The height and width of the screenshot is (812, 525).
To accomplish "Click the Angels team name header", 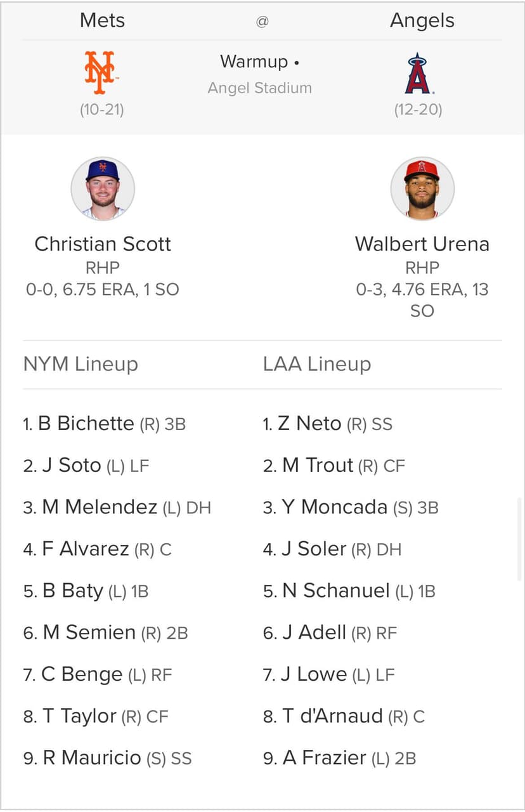I will click(x=422, y=20).
